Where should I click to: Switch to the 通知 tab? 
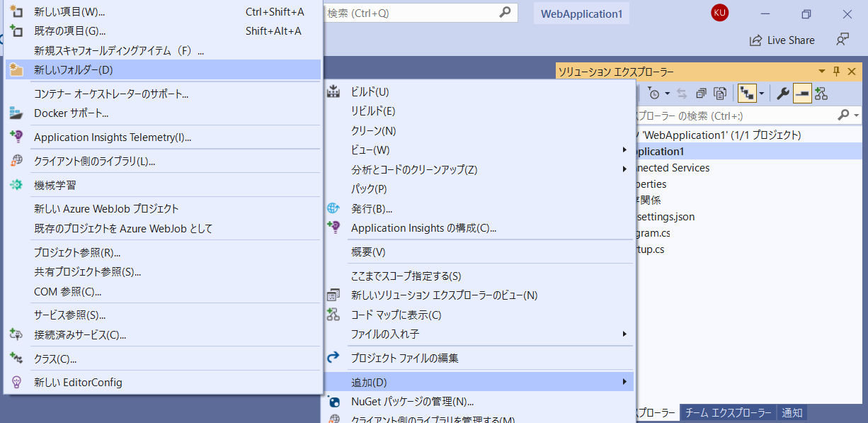click(x=792, y=413)
